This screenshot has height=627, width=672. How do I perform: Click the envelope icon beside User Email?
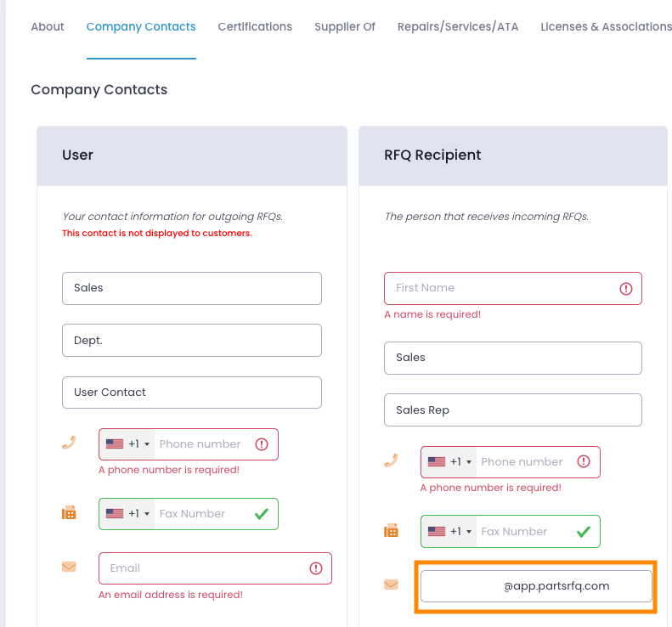tap(69, 567)
